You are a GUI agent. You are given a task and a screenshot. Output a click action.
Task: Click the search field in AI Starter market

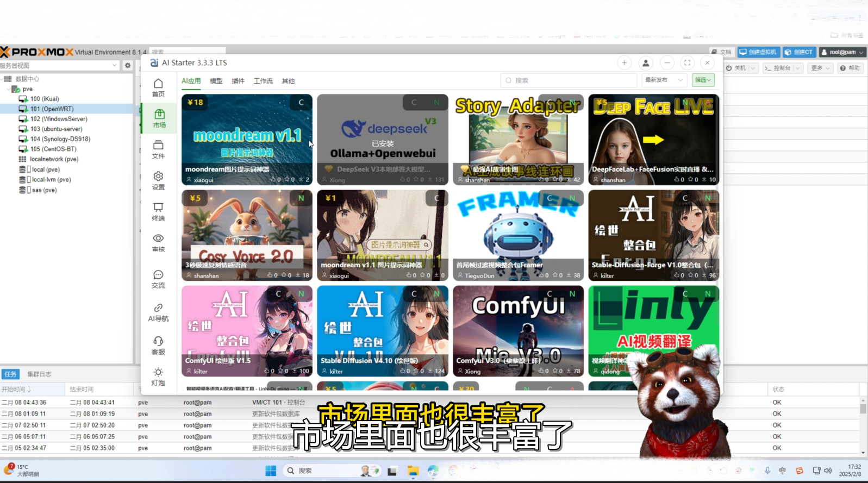568,80
